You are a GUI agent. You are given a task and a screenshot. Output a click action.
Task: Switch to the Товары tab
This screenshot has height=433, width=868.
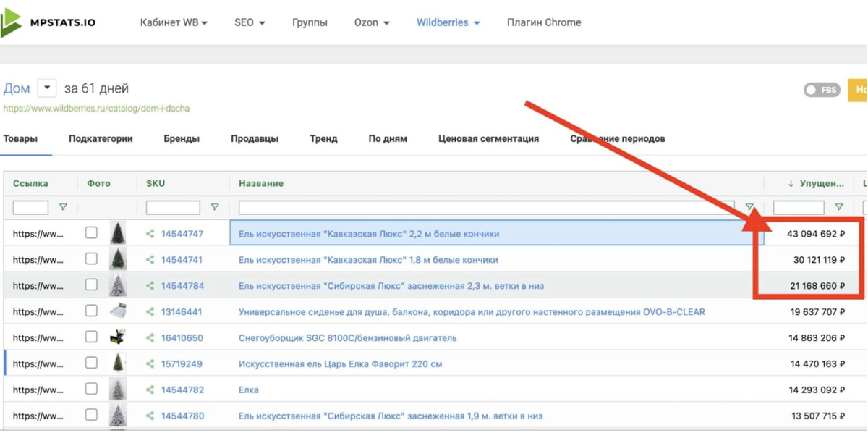tap(20, 138)
